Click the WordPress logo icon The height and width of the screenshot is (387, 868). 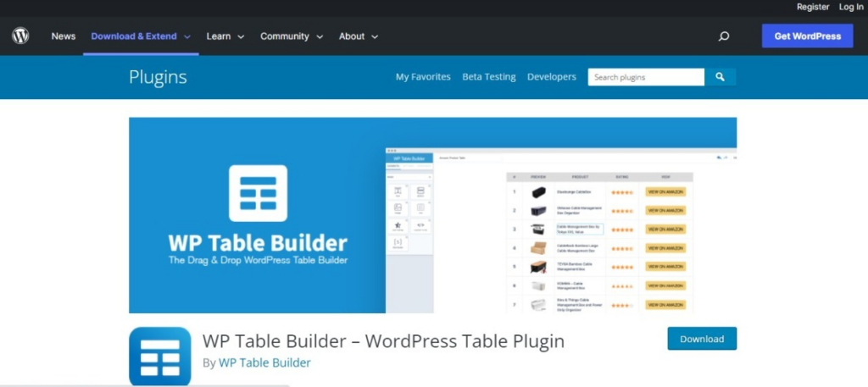pyautogui.click(x=20, y=36)
